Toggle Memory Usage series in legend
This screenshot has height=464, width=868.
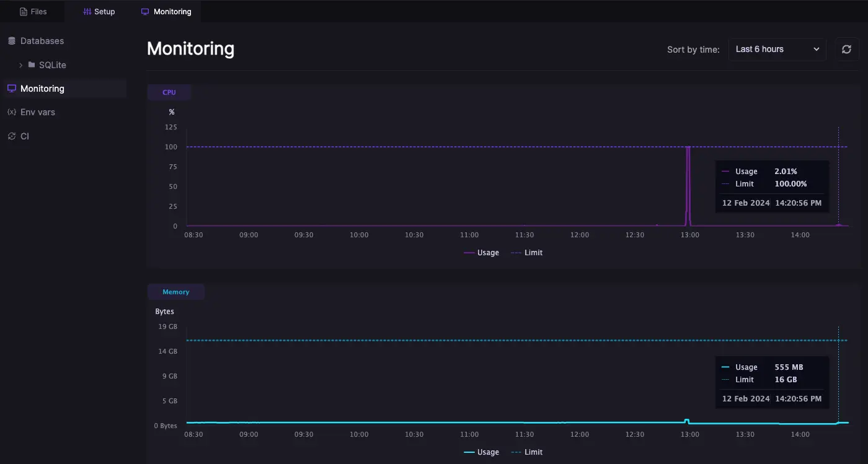[481, 452]
